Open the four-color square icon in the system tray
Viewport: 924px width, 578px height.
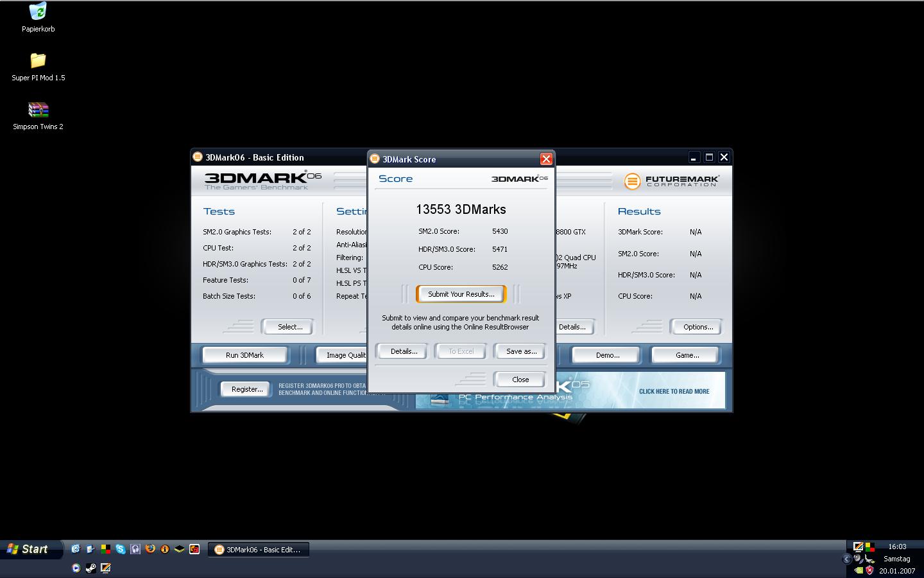pos(870,547)
